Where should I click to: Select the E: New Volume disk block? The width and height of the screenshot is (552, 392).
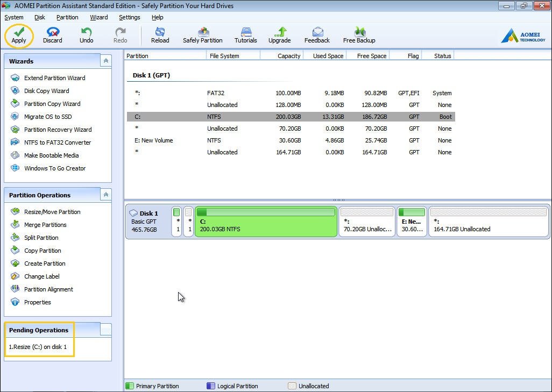(x=412, y=222)
